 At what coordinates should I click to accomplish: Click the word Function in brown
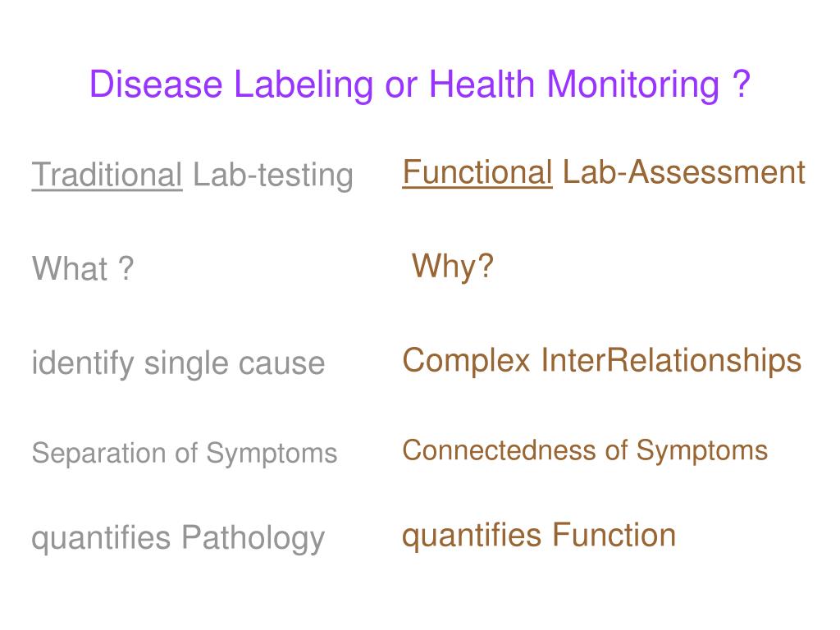[x=614, y=535]
